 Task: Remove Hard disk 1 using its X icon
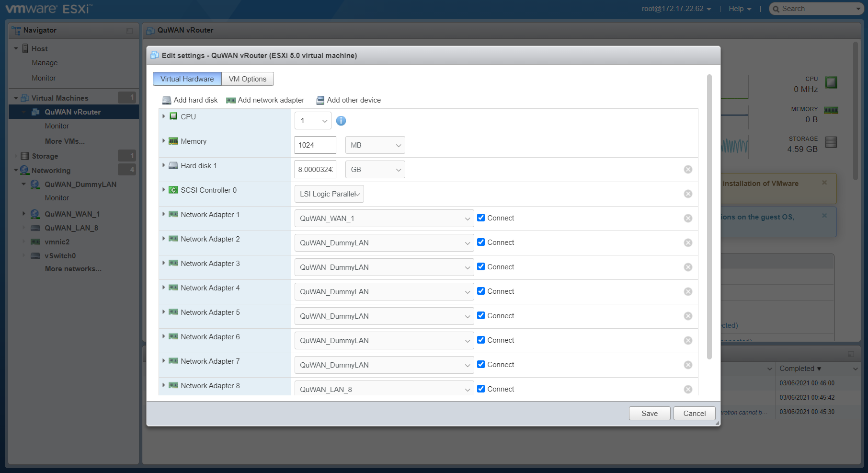pos(688,170)
